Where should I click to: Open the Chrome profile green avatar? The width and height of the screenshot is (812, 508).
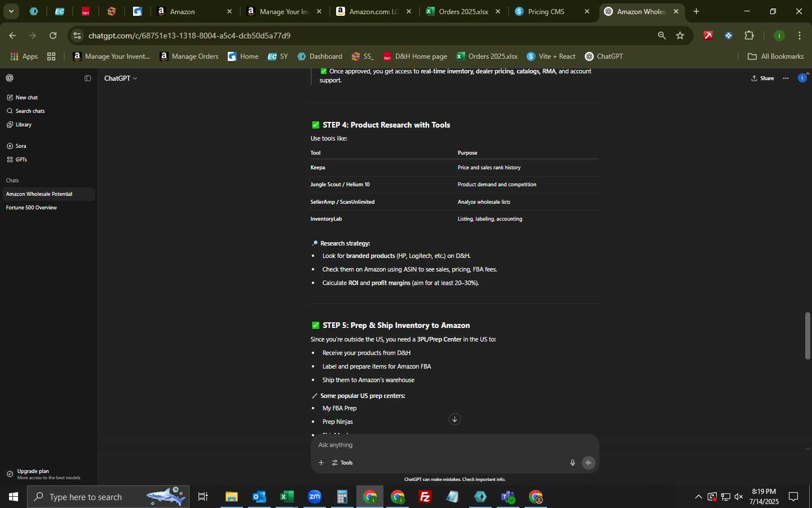point(779,36)
